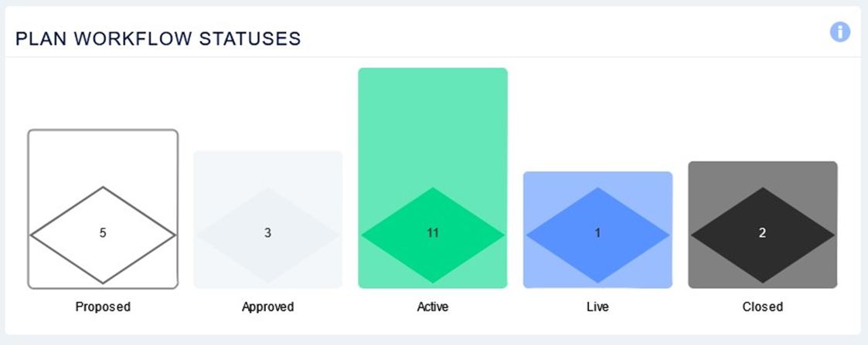Screen dimensions: 868x345
Task: Select the blue Live diamond showing 1
Action: click(x=597, y=235)
